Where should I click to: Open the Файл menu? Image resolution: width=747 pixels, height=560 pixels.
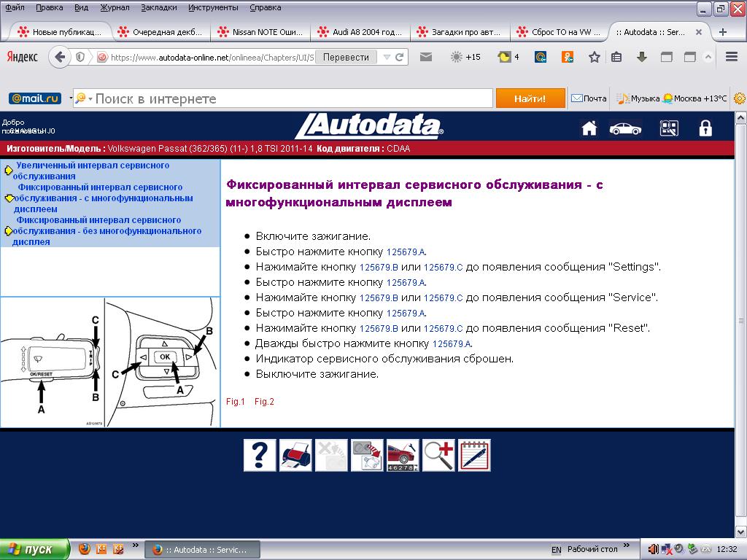point(15,7)
